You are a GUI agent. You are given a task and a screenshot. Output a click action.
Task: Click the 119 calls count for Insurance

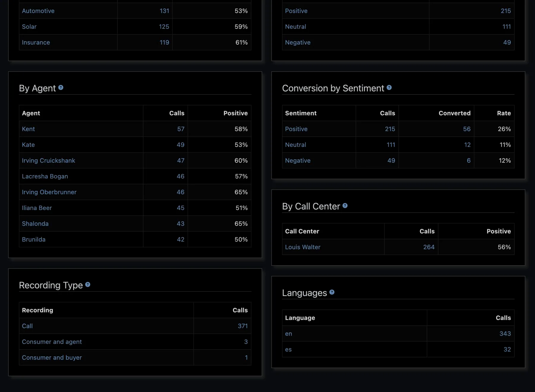pyautogui.click(x=164, y=42)
